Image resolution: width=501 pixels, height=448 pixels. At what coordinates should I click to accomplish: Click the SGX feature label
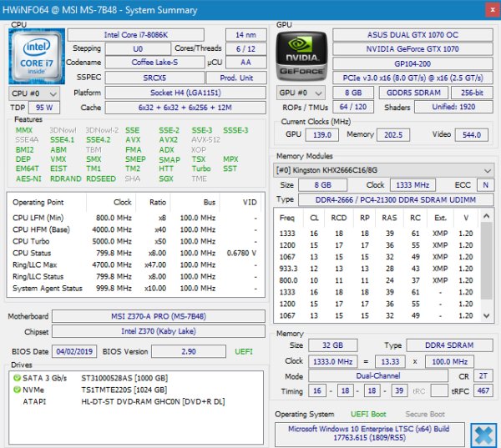point(166,179)
